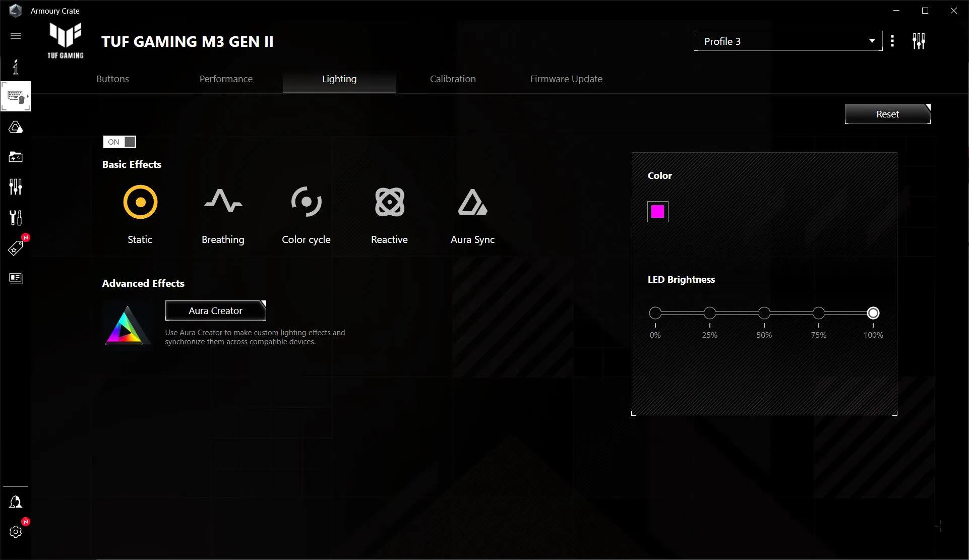Image resolution: width=969 pixels, height=560 pixels.
Task: Set LED brightness to 50%
Action: point(764,313)
